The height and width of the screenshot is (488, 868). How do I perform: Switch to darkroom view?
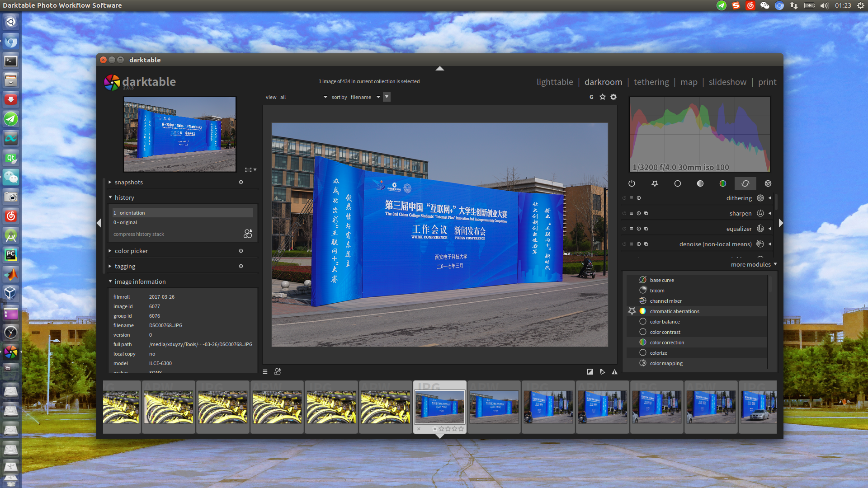[603, 82]
